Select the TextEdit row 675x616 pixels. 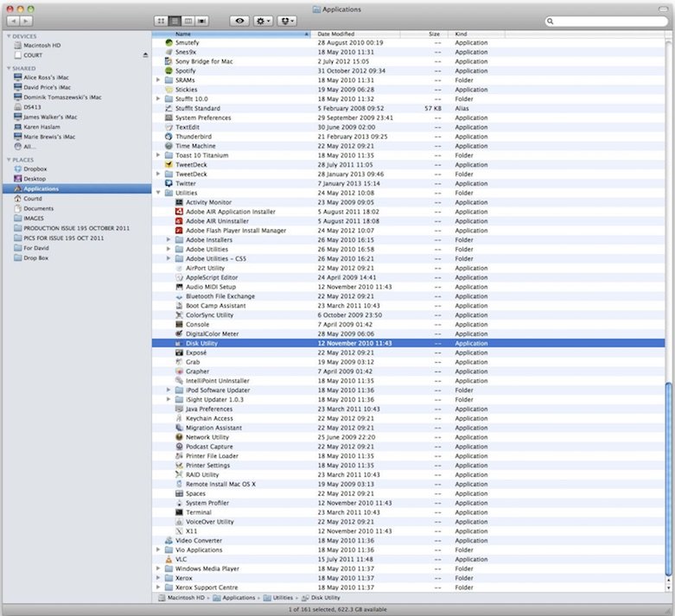(409, 127)
